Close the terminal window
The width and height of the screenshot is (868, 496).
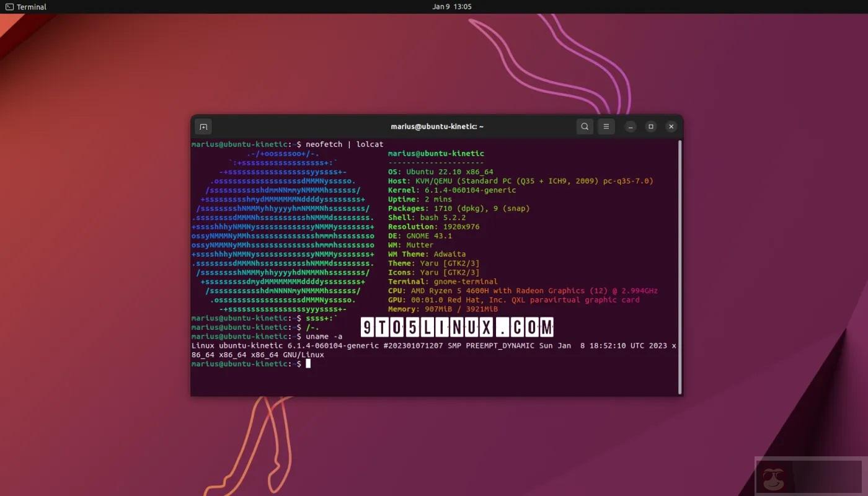[x=671, y=126]
